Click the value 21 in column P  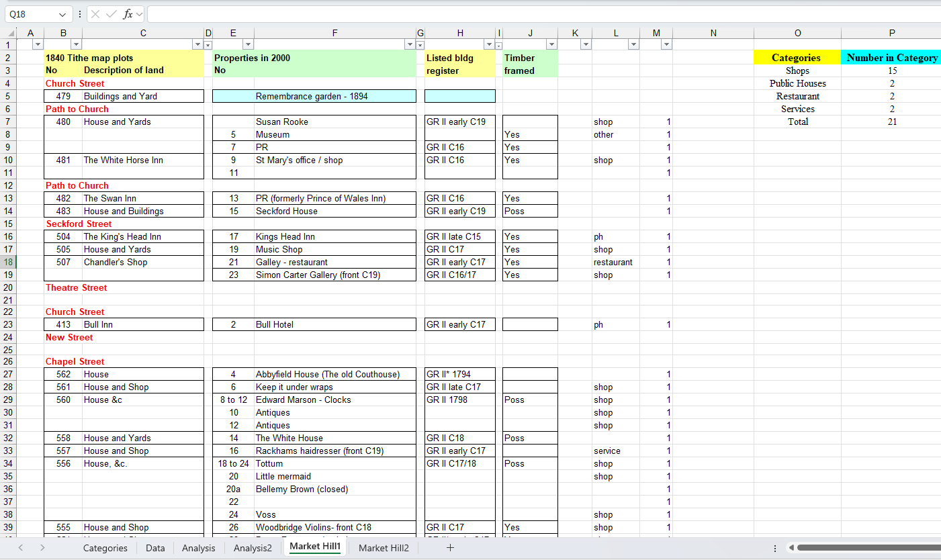[891, 122]
